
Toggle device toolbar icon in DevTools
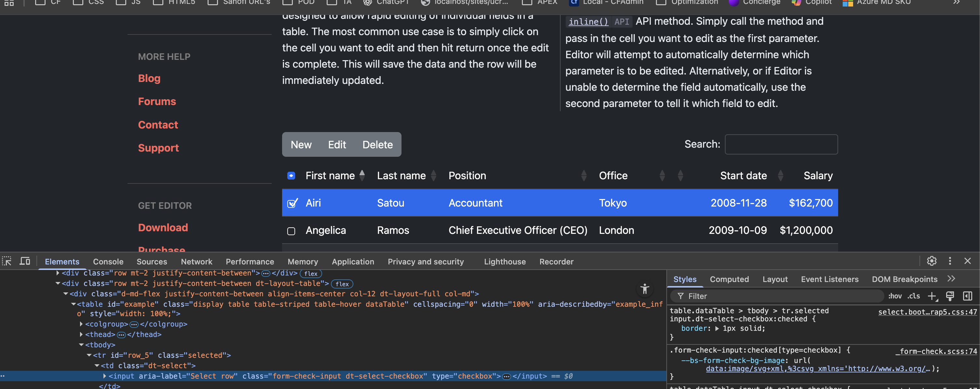[25, 261]
